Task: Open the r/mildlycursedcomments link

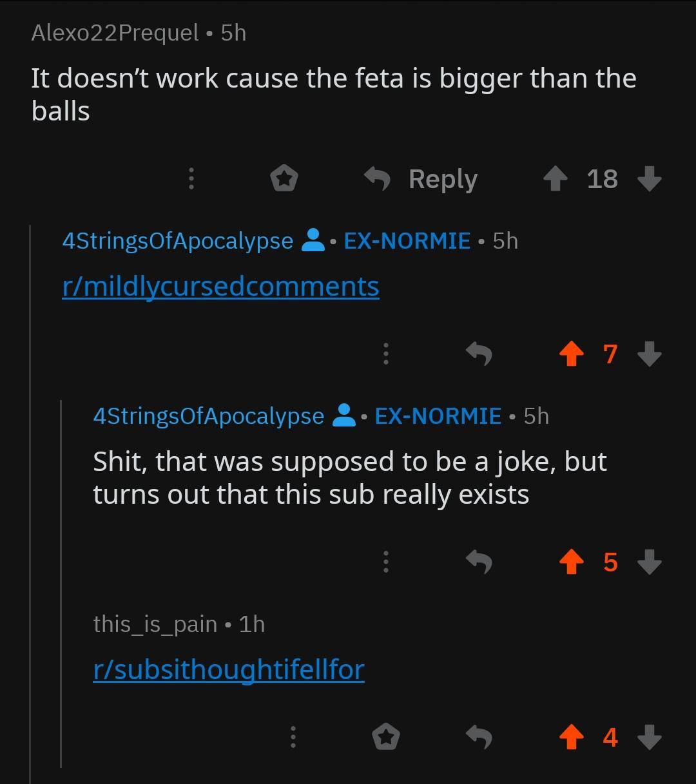Action: 220,286
